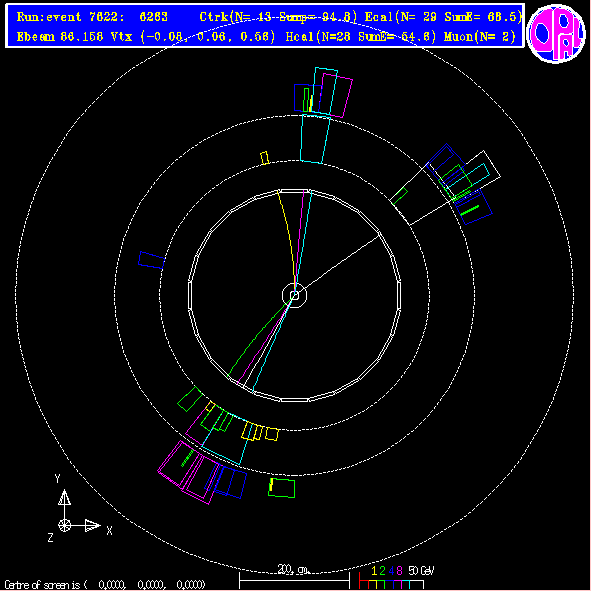
Task: Click the straight white track pointing upper right
Action: click(x=341, y=262)
